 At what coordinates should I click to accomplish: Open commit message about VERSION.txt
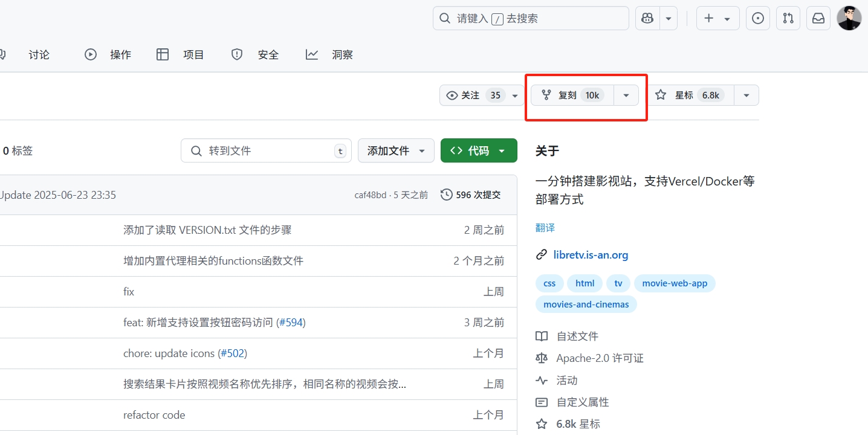pos(207,230)
